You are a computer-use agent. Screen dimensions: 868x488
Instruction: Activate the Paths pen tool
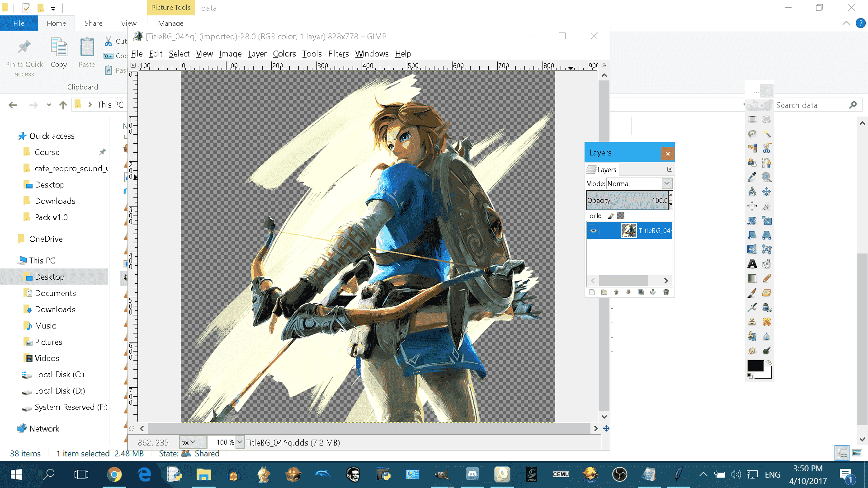(766, 163)
